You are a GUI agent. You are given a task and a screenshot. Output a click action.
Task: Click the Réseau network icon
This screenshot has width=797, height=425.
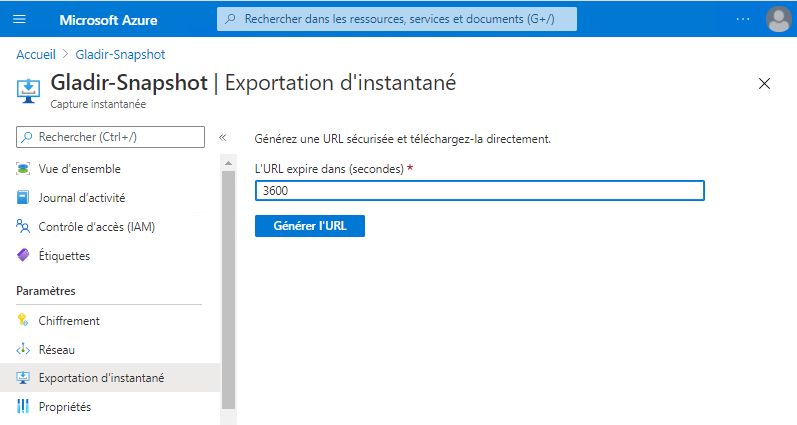pos(23,350)
